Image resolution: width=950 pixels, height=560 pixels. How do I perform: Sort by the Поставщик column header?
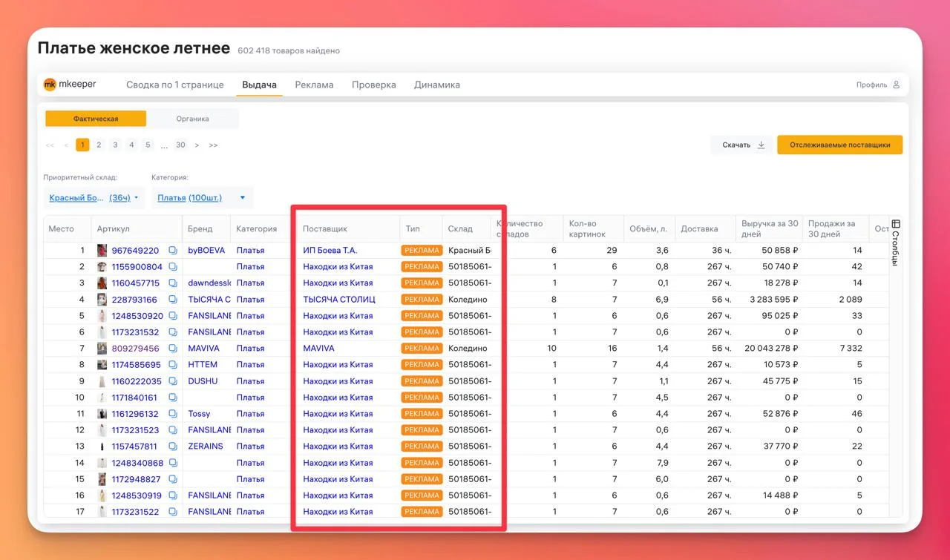(x=325, y=229)
